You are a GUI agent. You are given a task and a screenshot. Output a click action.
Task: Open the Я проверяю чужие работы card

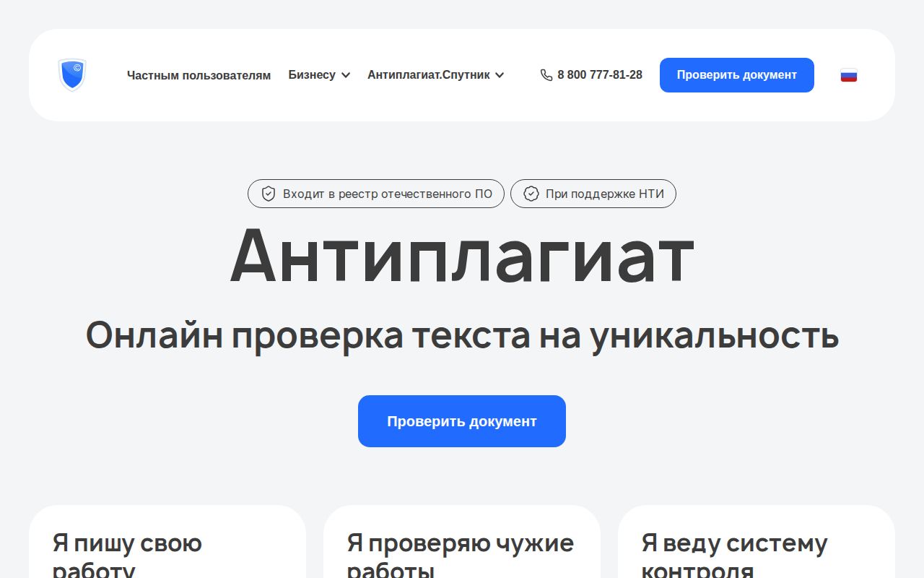click(462, 542)
